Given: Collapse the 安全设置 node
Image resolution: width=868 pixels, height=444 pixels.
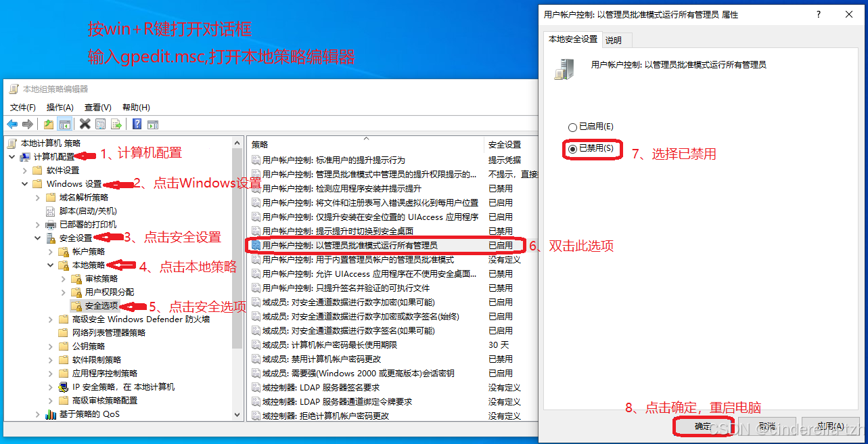Looking at the screenshot, I should pyautogui.click(x=38, y=238).
